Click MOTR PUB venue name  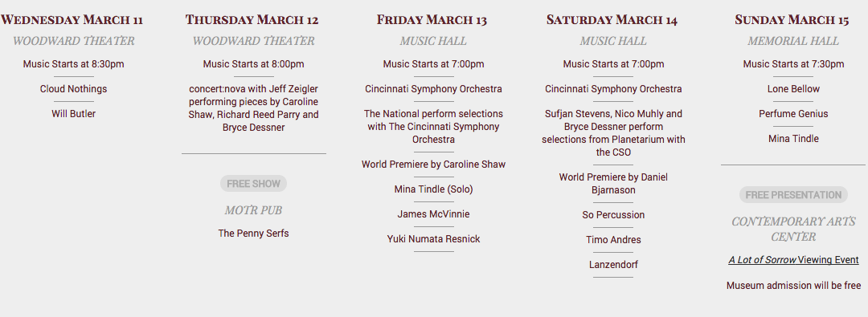[x=253, y=210]
